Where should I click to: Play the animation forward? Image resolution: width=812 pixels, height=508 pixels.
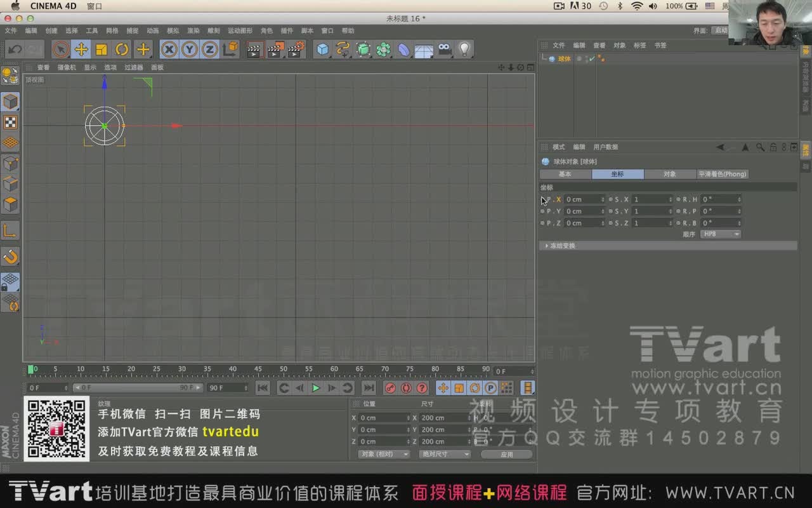pos(316,388)
